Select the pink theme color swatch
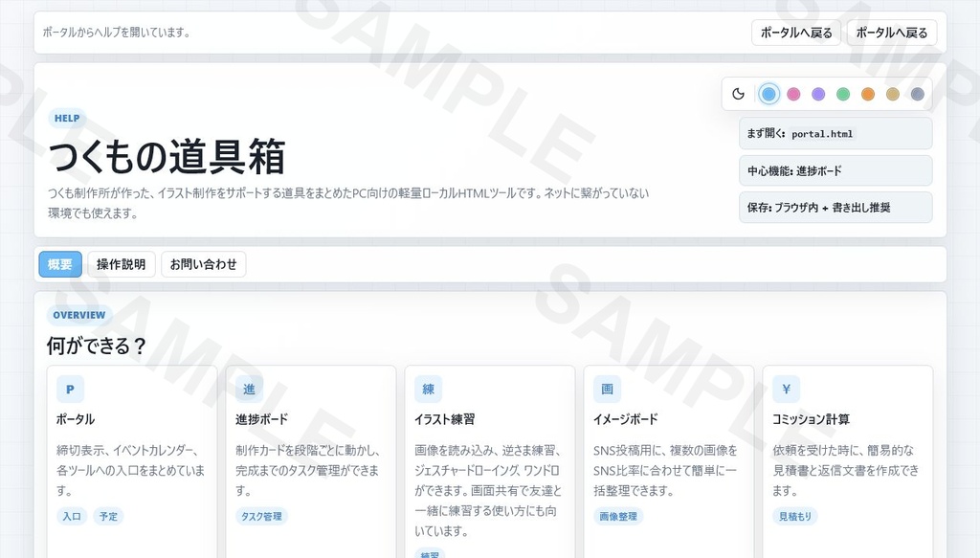The width and height of the screenshot is (980, 558). [793, 94]
